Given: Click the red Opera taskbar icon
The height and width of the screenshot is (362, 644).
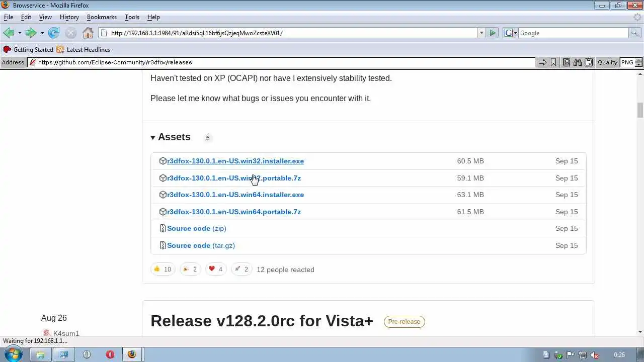Looking at the screenshot, I should (110, 354).
